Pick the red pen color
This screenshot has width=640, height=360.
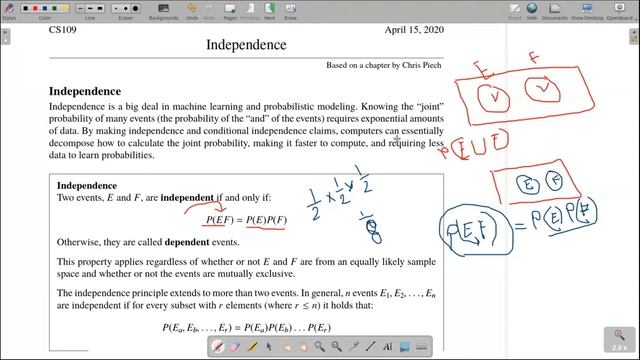click(36, 8)
